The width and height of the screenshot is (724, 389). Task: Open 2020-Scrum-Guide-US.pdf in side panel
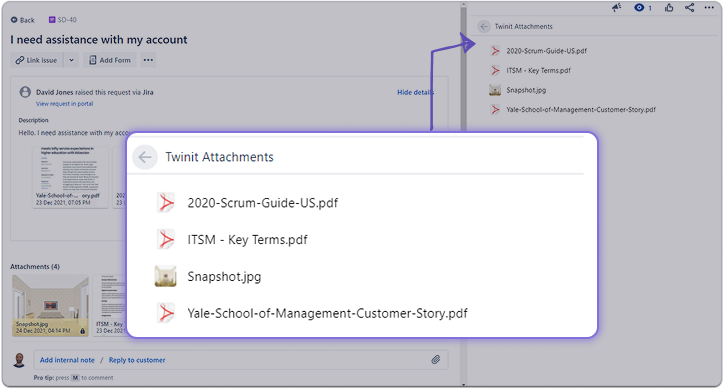(546, 51)
